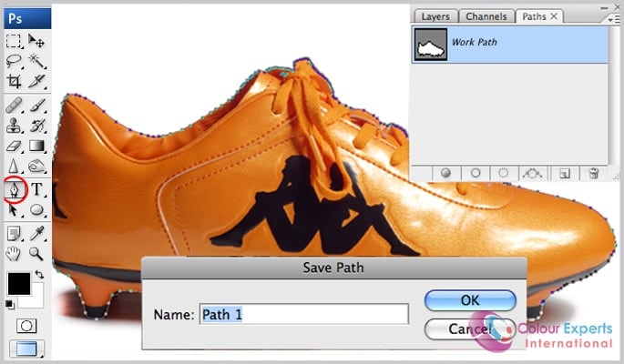Select the Brush tool

point(37,106)
